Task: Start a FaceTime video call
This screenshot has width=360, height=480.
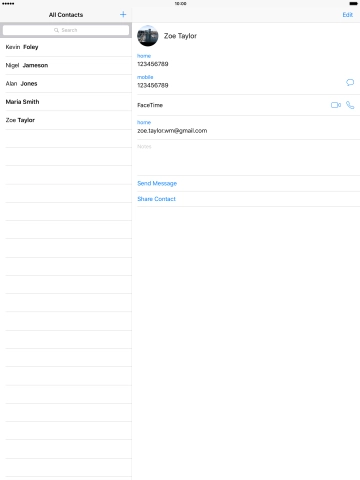Action: click(336, 105)
